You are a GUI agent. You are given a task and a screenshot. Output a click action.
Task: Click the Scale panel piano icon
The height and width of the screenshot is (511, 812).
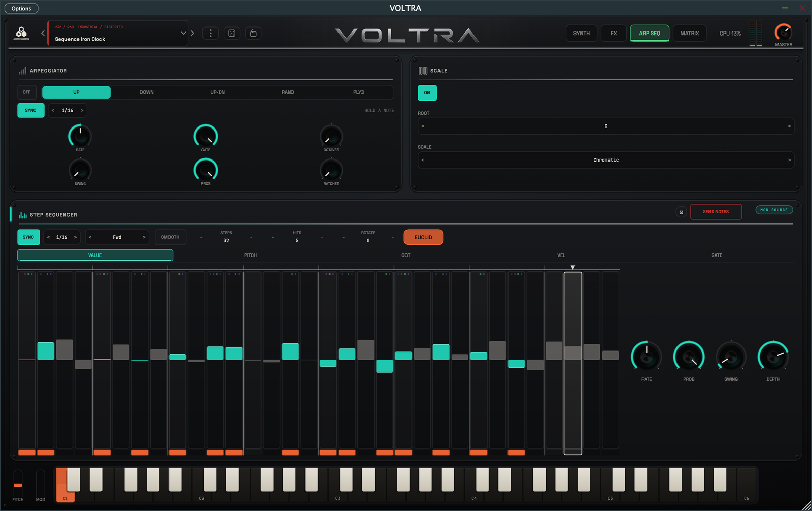tap(423, 71)
